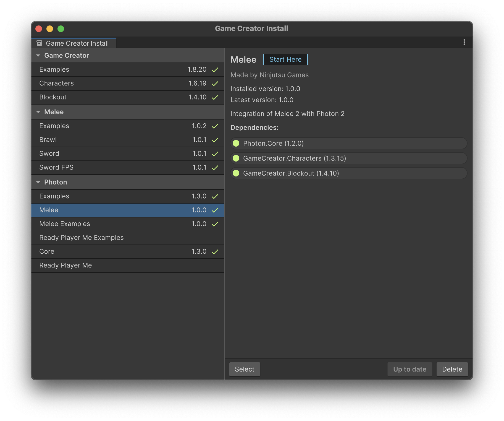Screen dimensions: 504x421
Task: Collapse the Melee section arrow
Action: pyautogui.click(x=38, y=112)
